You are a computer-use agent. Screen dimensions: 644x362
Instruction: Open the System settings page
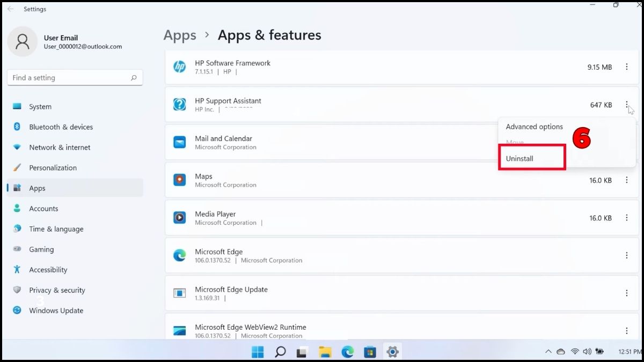(75, 107)
